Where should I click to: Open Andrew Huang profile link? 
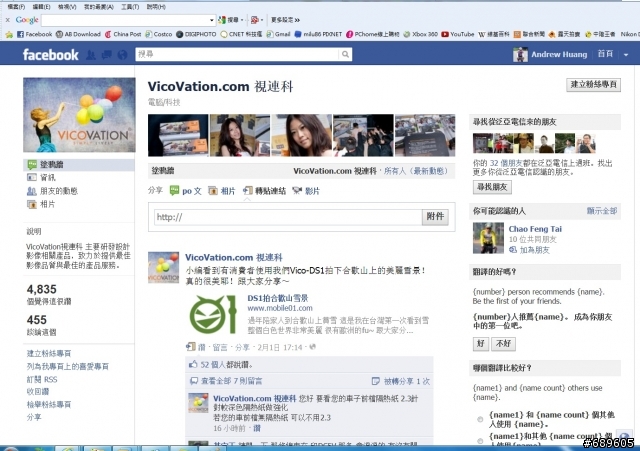click(559, 54)
